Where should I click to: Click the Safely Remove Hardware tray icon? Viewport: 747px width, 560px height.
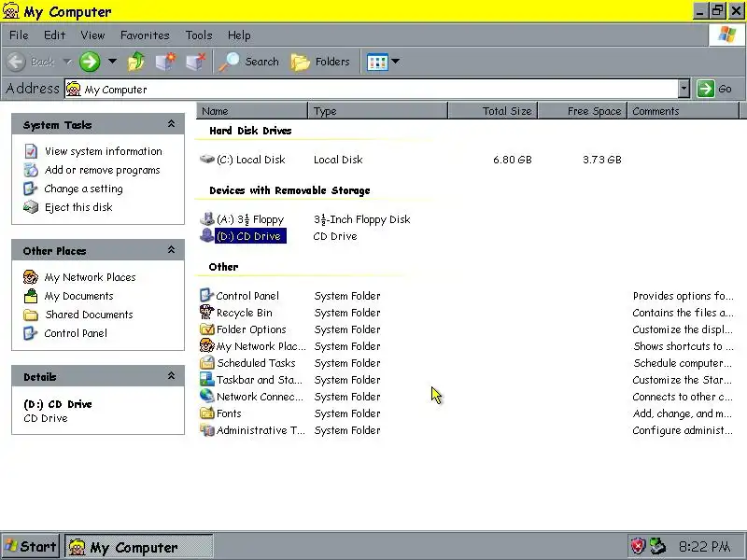click(658, 546)
